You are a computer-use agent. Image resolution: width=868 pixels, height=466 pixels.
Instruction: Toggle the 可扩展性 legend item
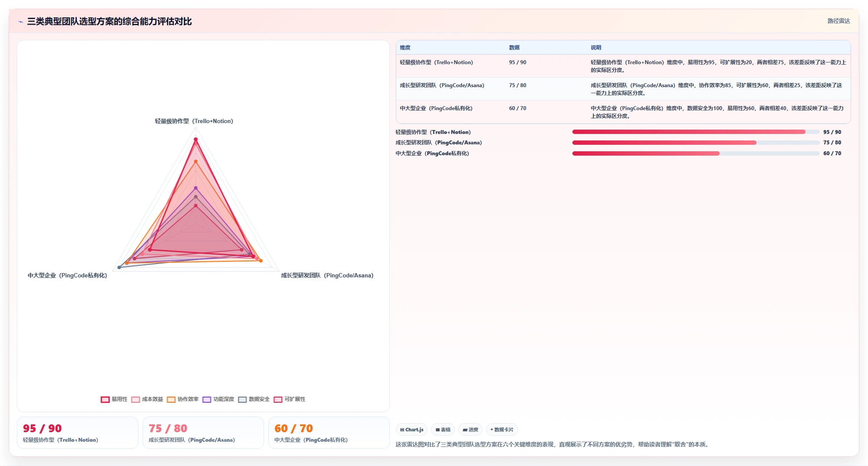(290, 399)
